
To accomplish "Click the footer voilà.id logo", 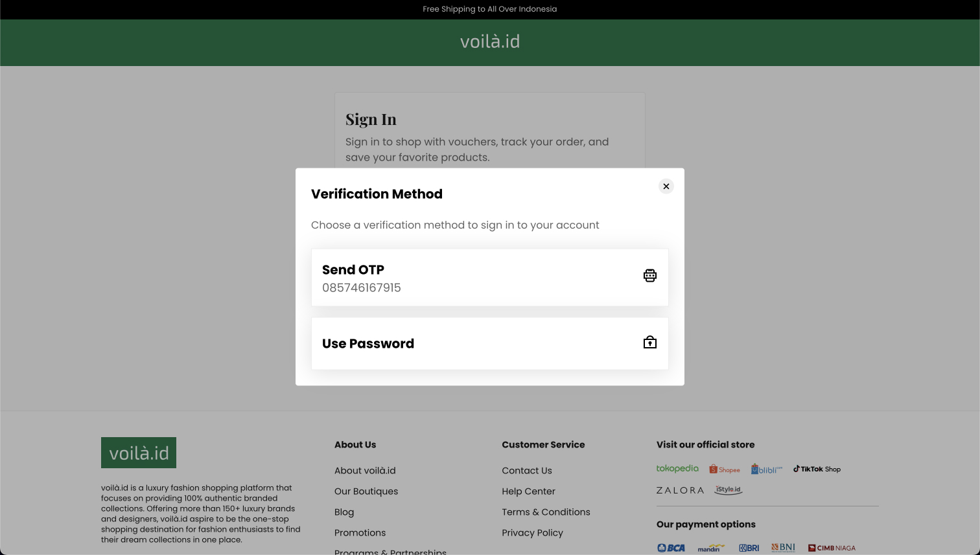I will click(139, 453).
